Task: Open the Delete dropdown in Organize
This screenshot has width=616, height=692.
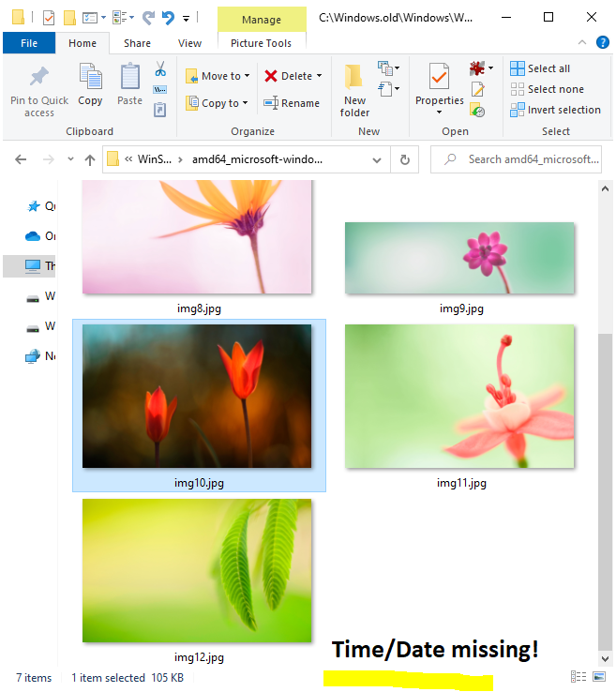Action: [293, 76]
